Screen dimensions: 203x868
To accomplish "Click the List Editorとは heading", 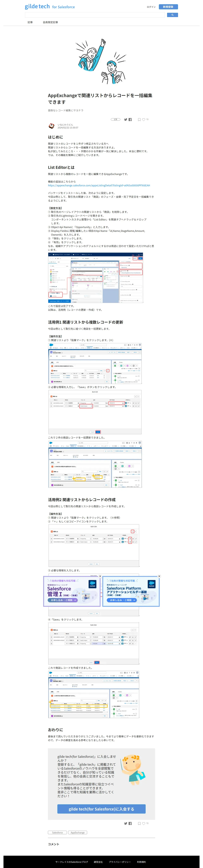I will click(61, 167).
